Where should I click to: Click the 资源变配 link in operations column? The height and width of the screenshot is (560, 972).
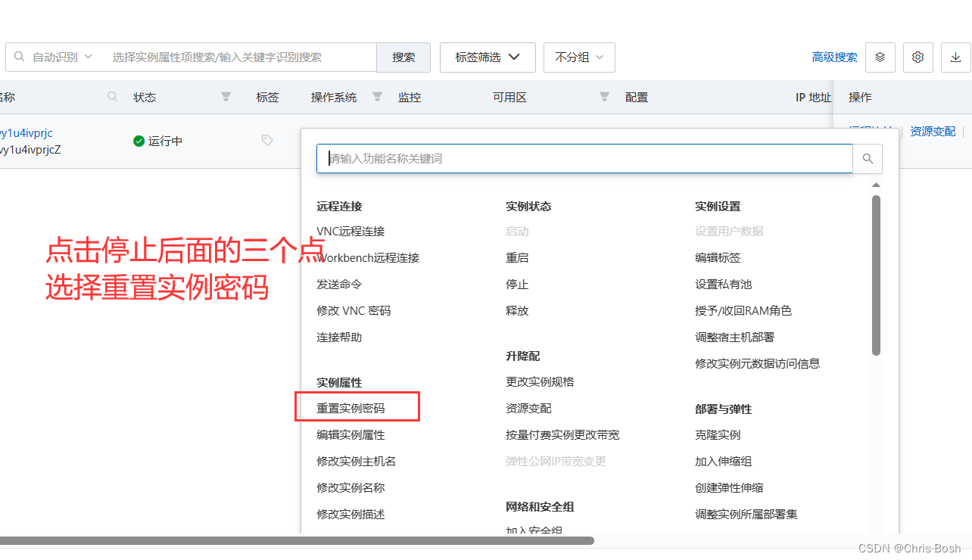pos(933,132)
